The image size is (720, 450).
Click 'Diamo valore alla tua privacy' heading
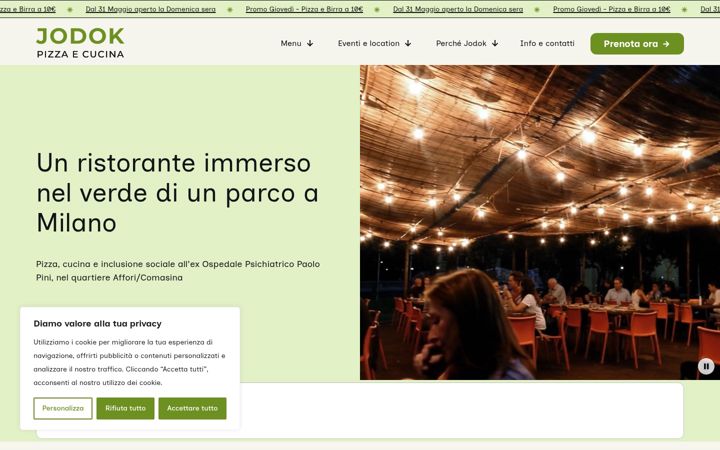coord(97,324)
